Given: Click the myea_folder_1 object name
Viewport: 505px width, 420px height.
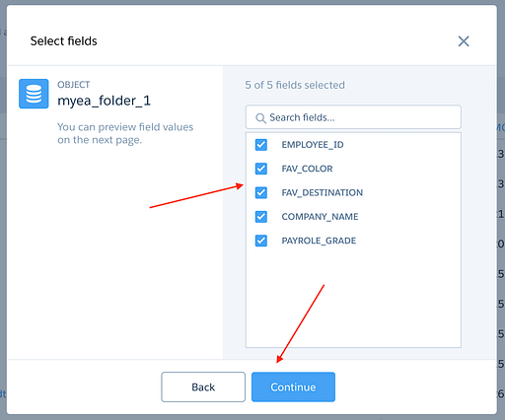Looking at the screenshot, I should tap(104, 101).
